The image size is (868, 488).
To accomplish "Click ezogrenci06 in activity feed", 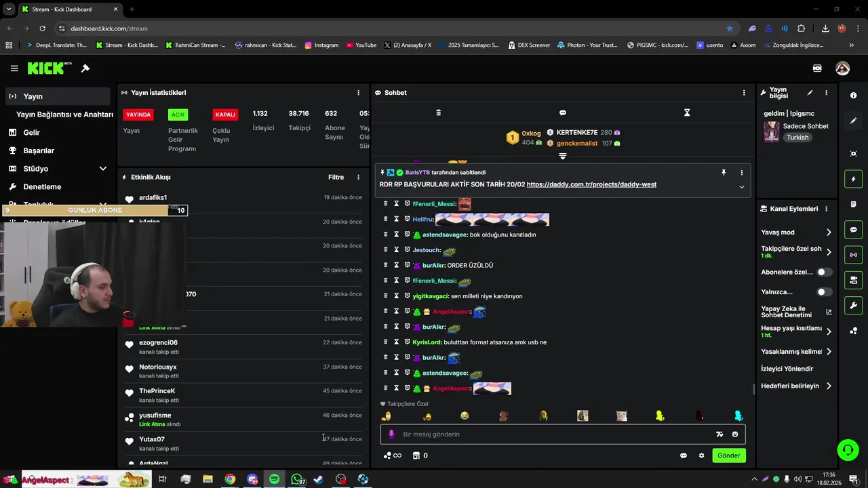I will click(158, 343).
